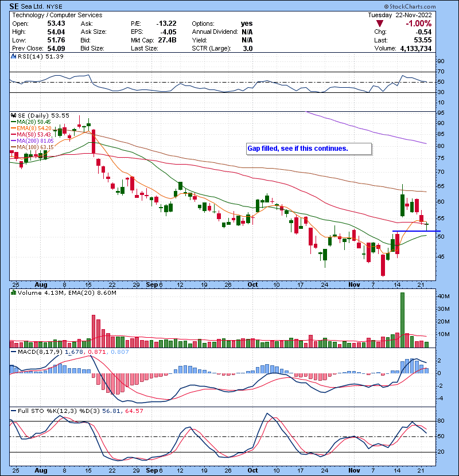Click the 10M volume axis label
459x476 pixels.
click(444, 334)
